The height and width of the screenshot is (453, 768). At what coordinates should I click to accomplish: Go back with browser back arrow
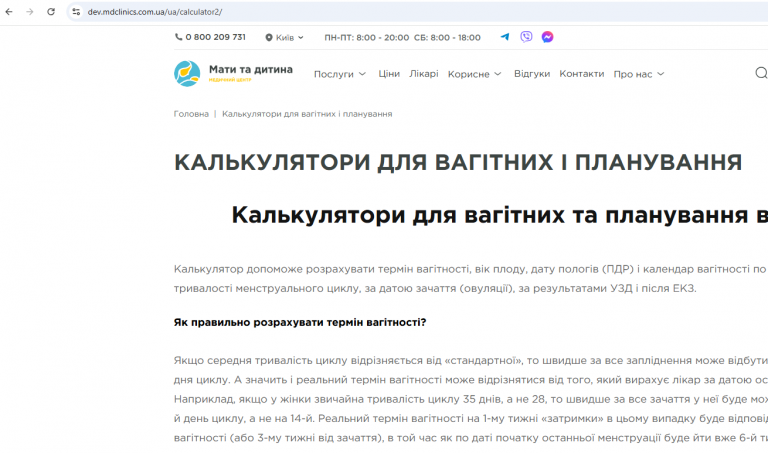coord(9,12)
